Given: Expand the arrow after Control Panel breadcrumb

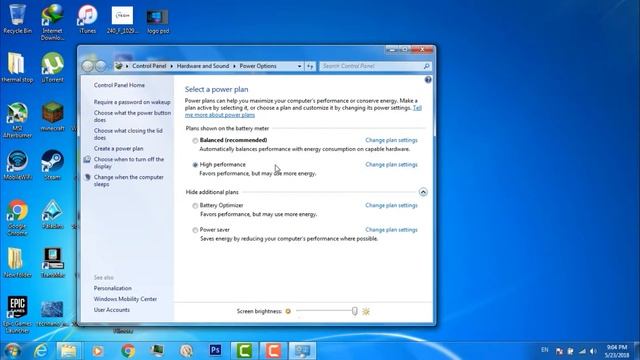Looking at the screenshot, I should (x=171, y=66).
